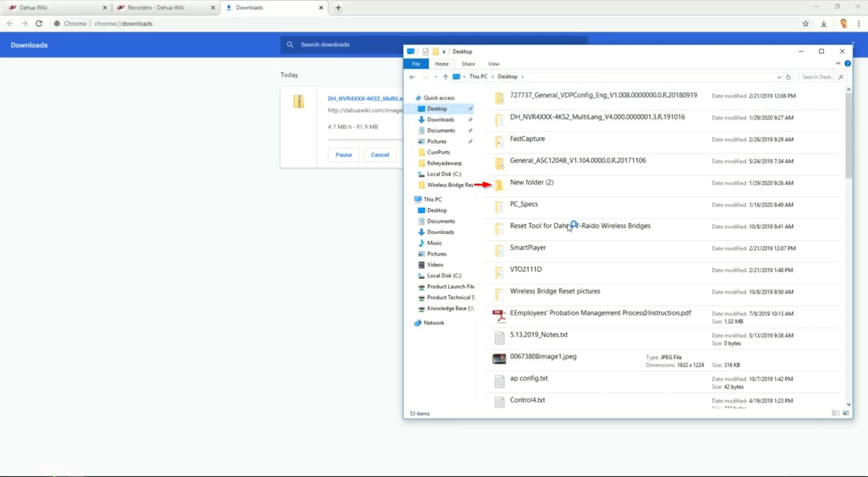Open Chrome's downloads toolbar icon

(823, 23)
